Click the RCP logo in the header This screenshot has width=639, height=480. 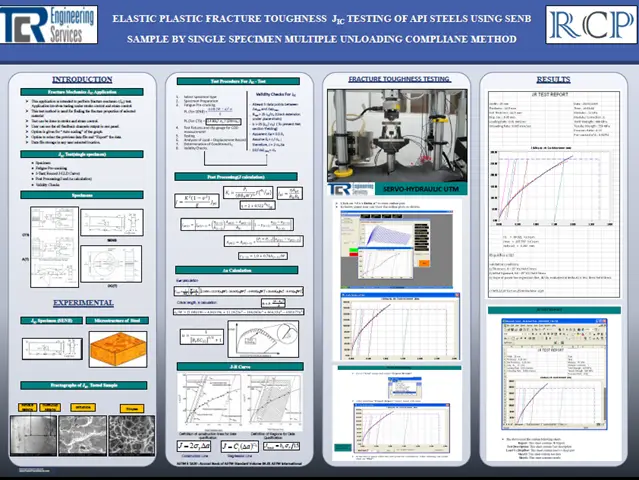pos(592,24)
